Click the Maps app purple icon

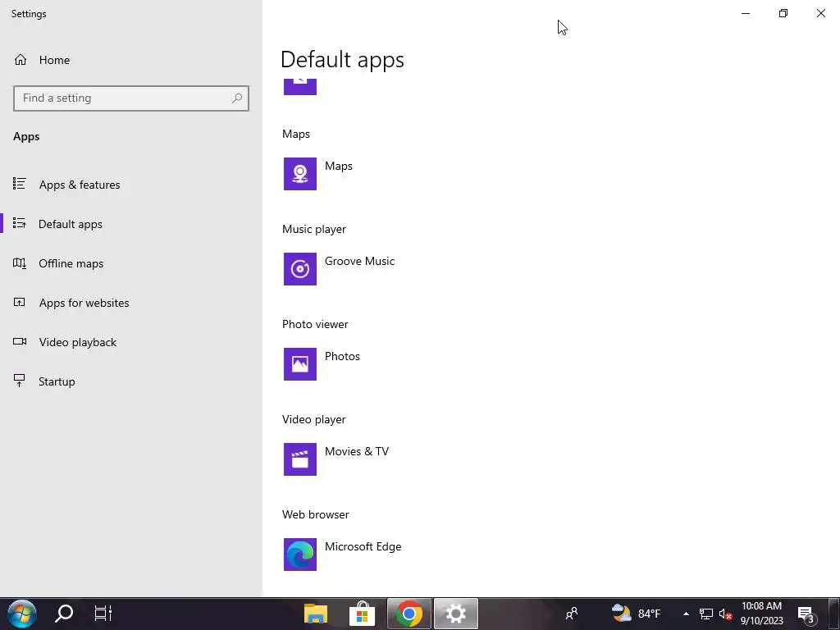coord(300,174)
